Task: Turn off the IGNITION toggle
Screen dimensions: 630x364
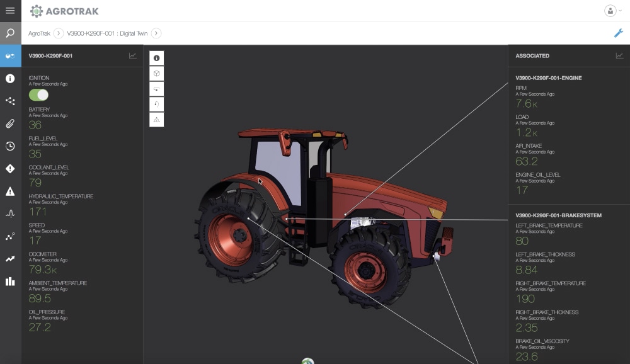Action: point(38,94)
